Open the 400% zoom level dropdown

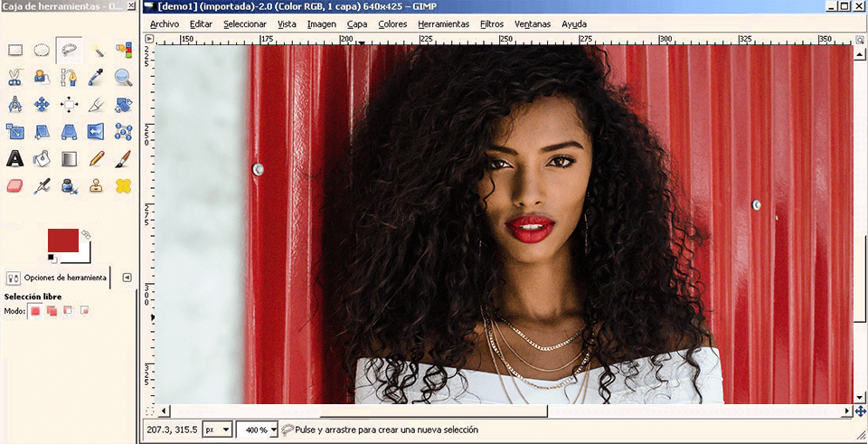click(x=256, y=430)
